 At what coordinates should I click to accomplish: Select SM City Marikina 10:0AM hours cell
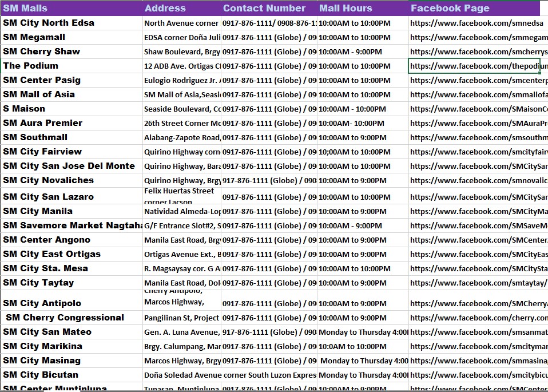pyautogui.click(x=363, y=347)
